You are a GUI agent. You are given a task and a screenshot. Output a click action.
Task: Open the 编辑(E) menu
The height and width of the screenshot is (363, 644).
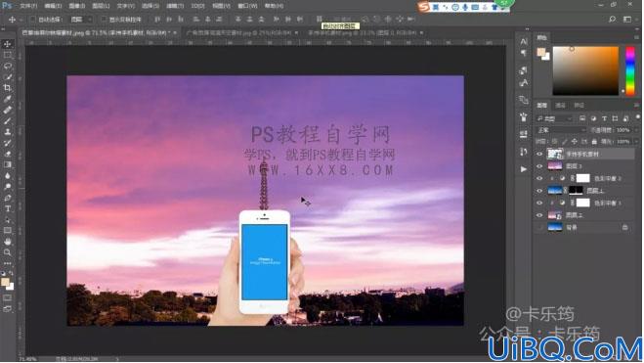click(x=53, y=6)
